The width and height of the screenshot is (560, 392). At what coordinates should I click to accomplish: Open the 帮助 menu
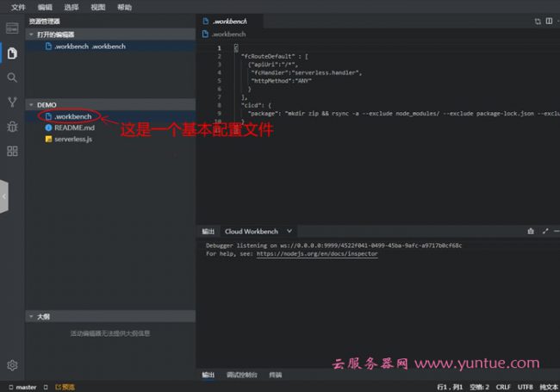click(x=124, y=6)
